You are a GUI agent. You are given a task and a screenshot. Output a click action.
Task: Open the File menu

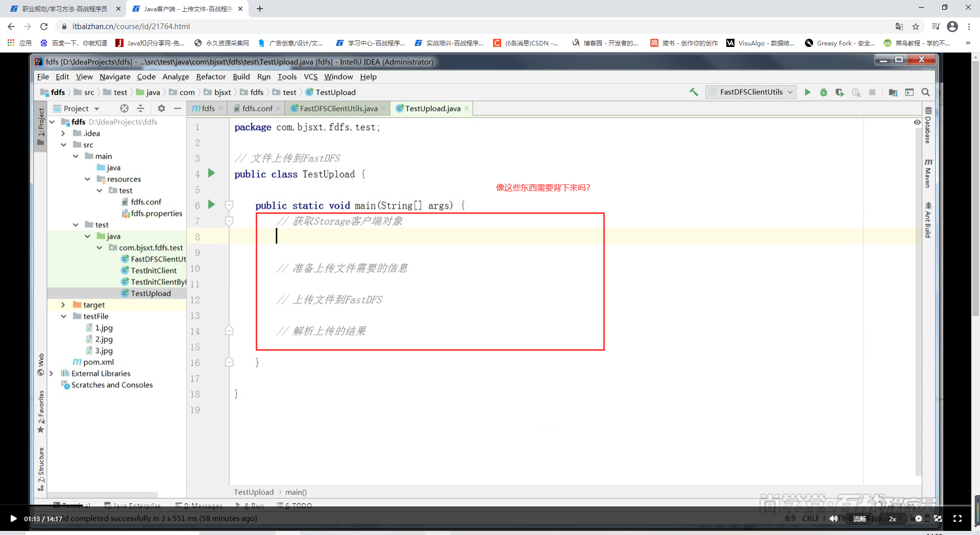(43, 77)
